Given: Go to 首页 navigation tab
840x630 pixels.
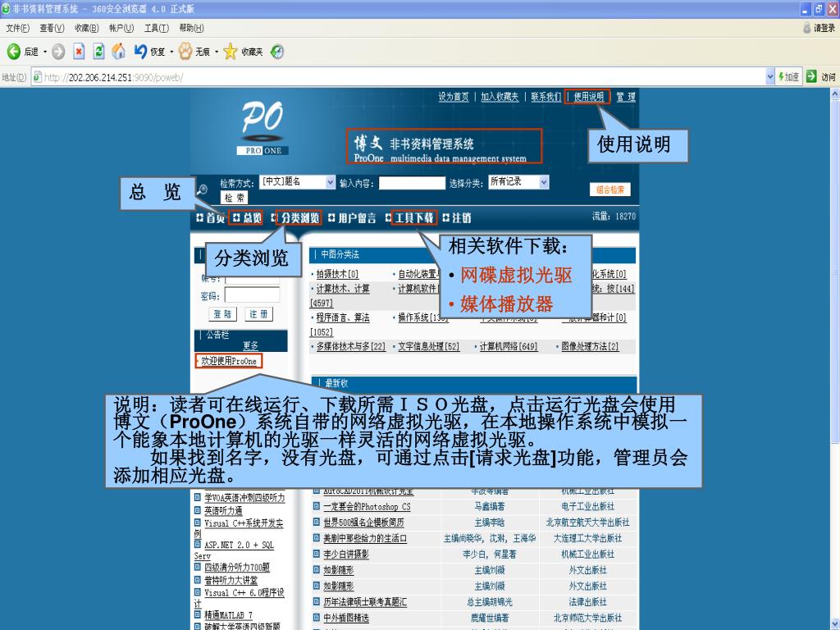Looking at the screenshot, I should click(x=210, y=218).
